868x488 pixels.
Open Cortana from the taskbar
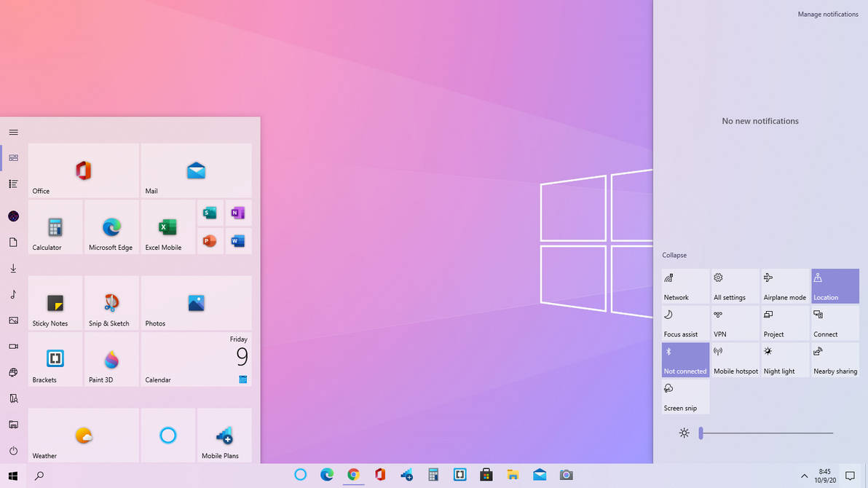300,475
